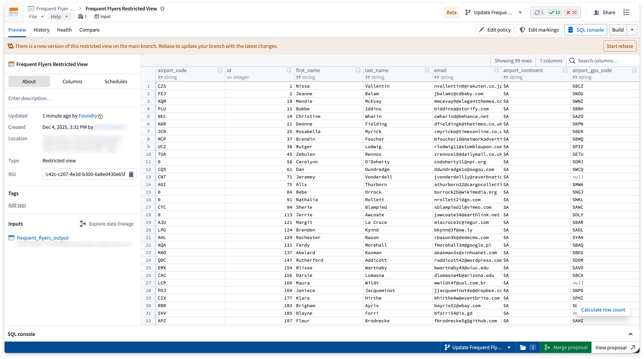
Task: Open the first_name column filter menu
Action: [x=358, y=71]
